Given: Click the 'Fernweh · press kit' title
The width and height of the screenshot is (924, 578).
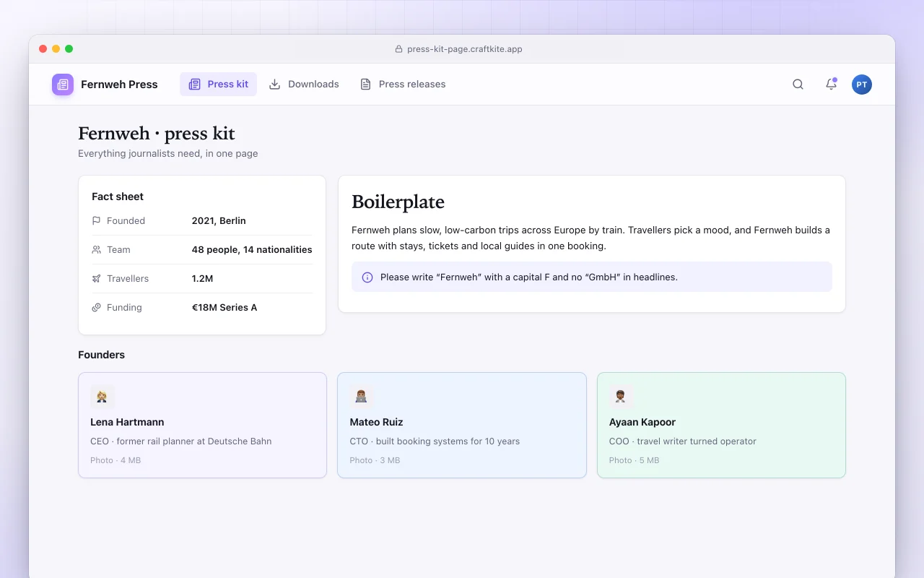Looking at the screenshot, I should click(157, 134).
